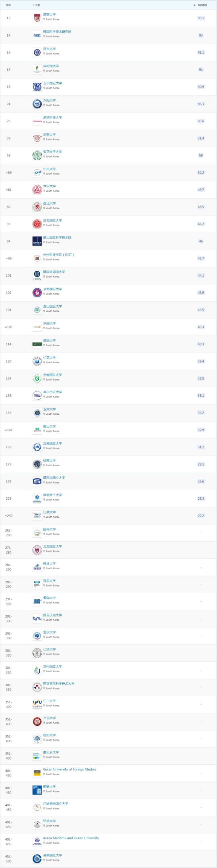217x868 pixels.
Task: Sort by the 大学 column arrow
Action: click(x=34, y=5)
